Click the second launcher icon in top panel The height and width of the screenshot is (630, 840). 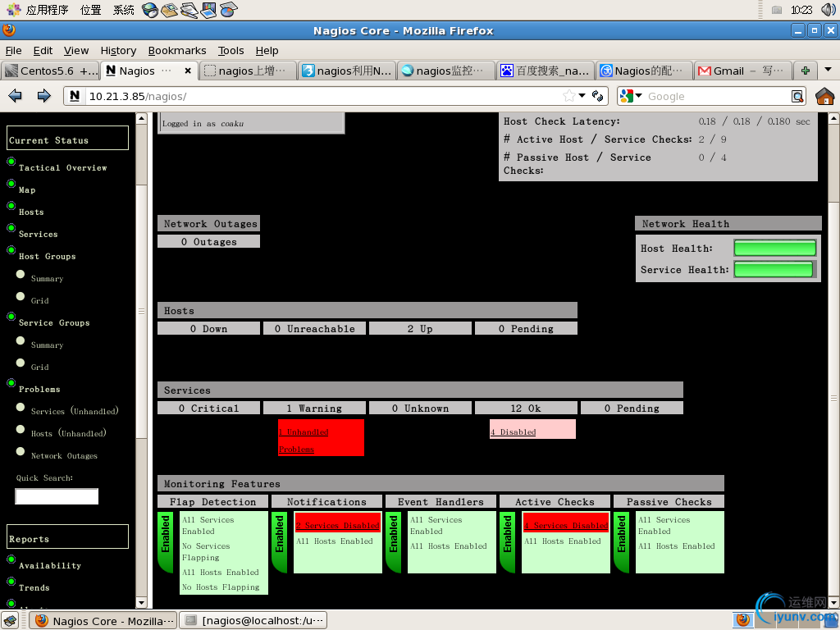[x=169, y=10]
